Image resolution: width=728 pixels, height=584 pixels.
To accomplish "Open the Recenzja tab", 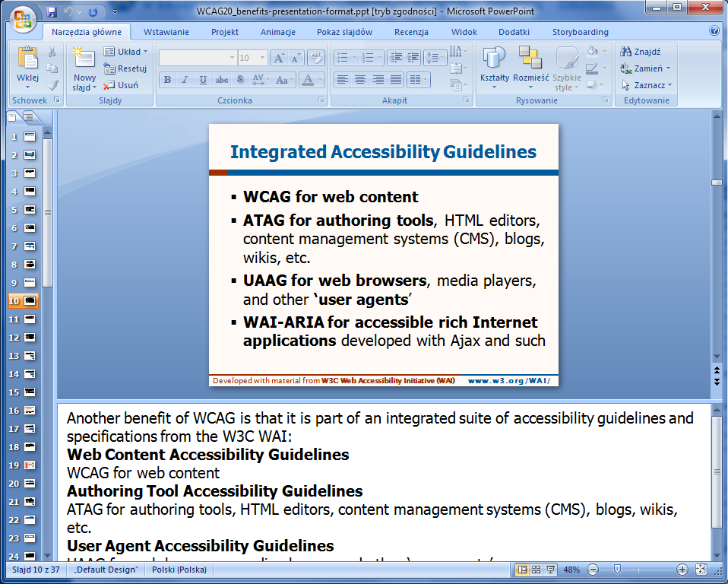I will tap(411, 32).
